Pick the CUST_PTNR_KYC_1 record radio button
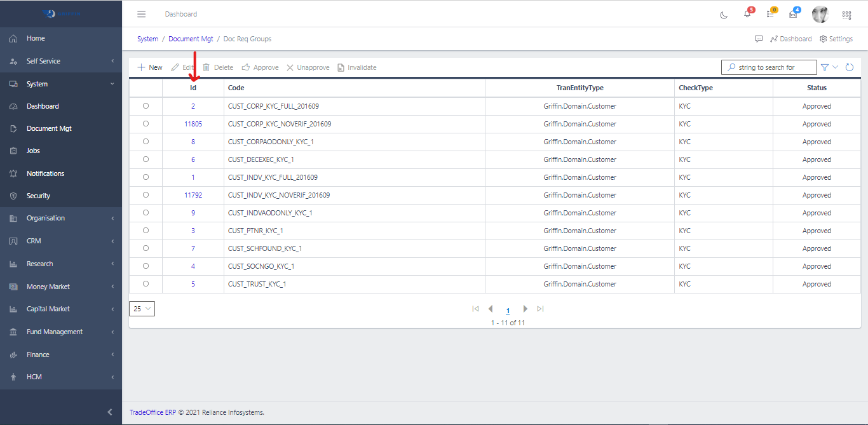The height and width of the screenshot is (425, 868). [x=146, y=231]
